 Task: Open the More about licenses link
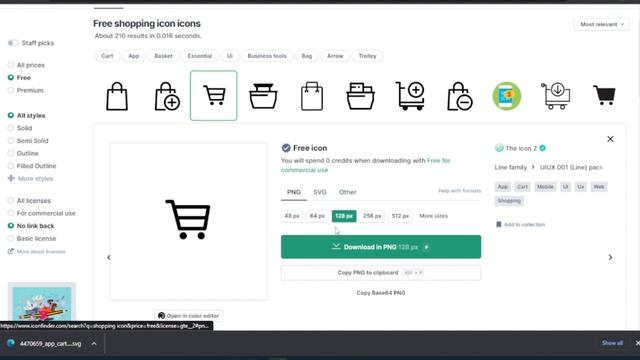coord(37,252)
